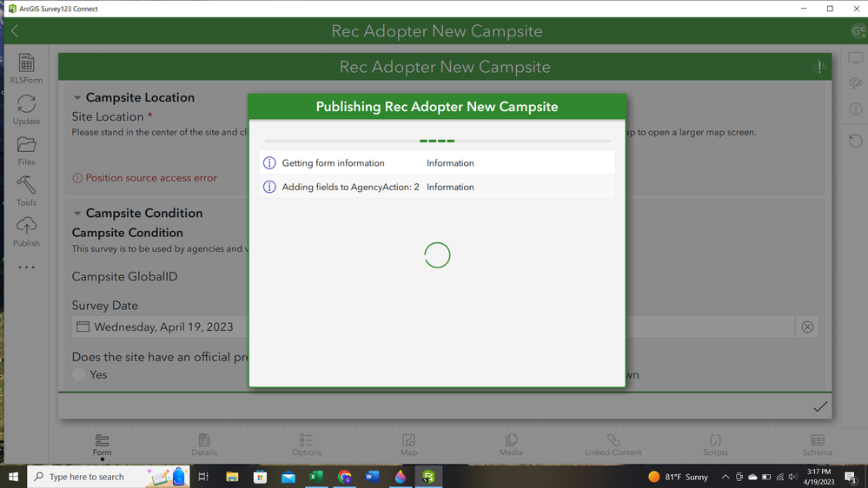Click the palette style icon in right panel
Viewport: 868px width, 488px height.
pyautogui.click(x=855, y=83)
